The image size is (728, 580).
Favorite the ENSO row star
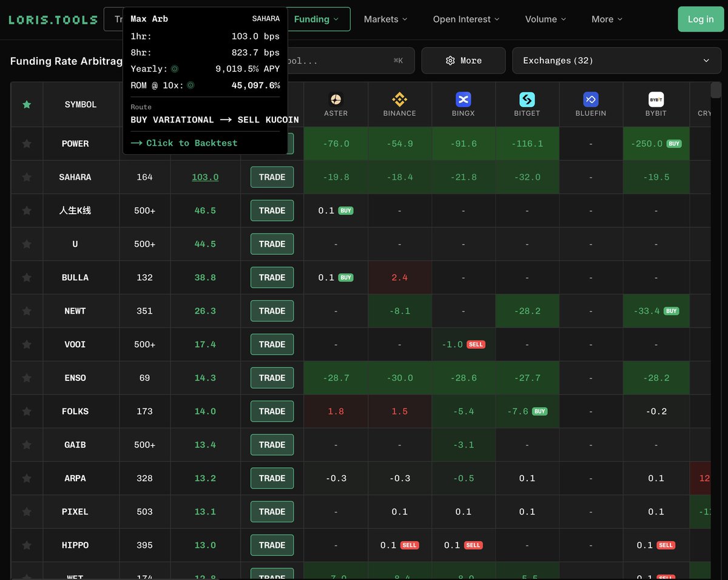point(27,378)
